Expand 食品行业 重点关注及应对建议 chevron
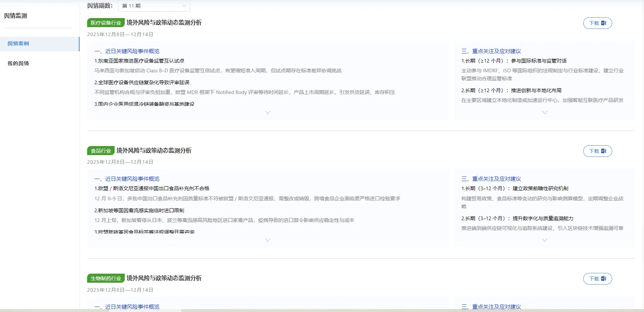Image resolution: width=644 pixels, height=312 pixels. (x=545, y=240)
